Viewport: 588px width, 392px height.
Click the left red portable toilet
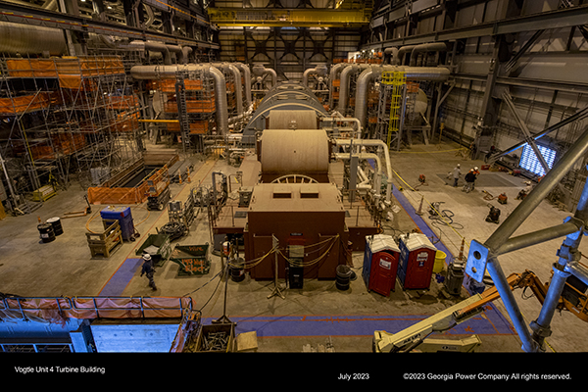[x=380, y=263]
